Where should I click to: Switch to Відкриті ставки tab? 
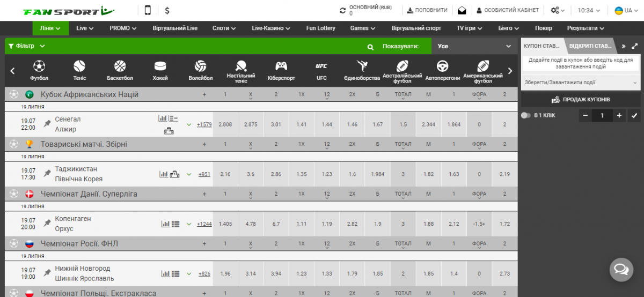coord(590,46)
